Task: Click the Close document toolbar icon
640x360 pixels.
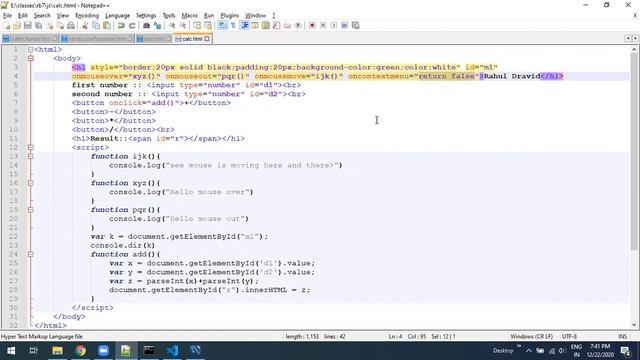Action: coord(49,25)
